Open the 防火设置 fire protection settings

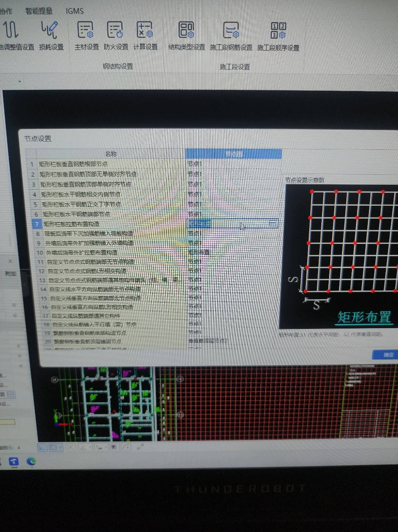(116, 35)
